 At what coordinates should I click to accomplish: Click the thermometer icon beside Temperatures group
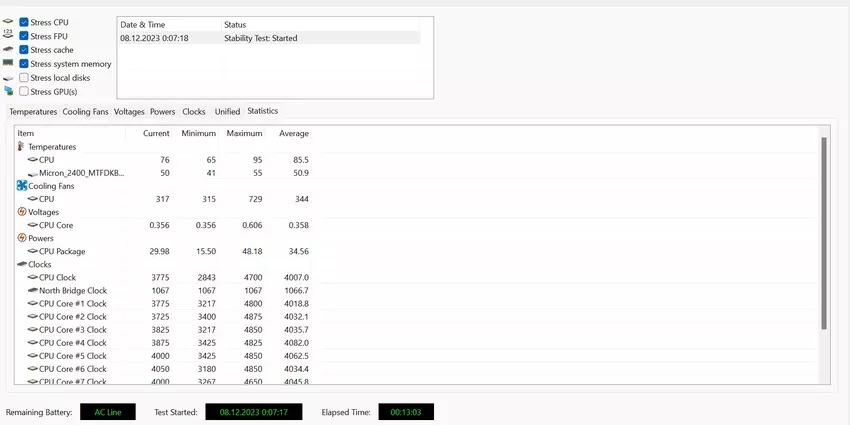point(21,147)
